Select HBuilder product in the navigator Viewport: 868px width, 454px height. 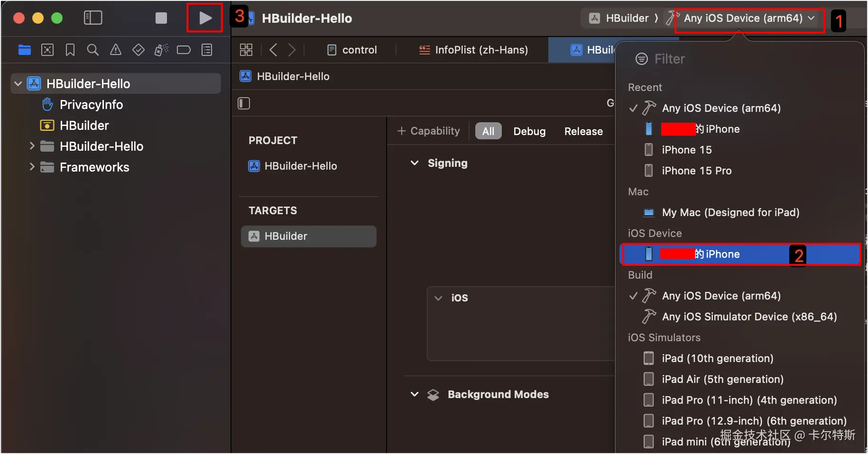click(84, 126)
